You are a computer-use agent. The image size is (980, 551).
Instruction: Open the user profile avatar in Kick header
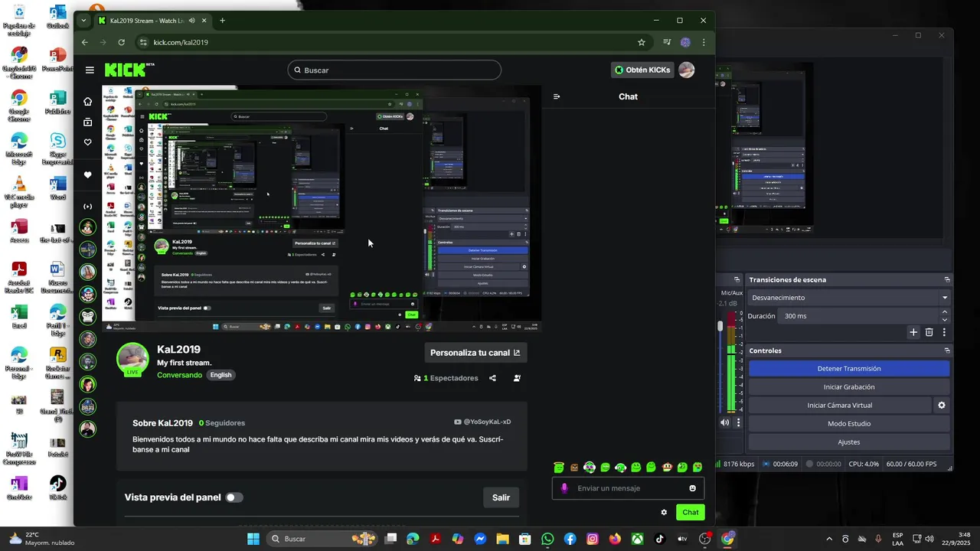tap(687, 70)
